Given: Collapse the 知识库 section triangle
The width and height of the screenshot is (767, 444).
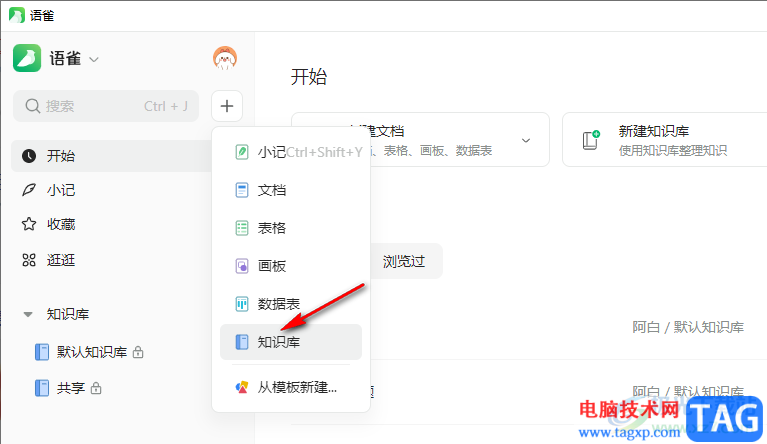Looking at the screenshot, I should (28, 314).
